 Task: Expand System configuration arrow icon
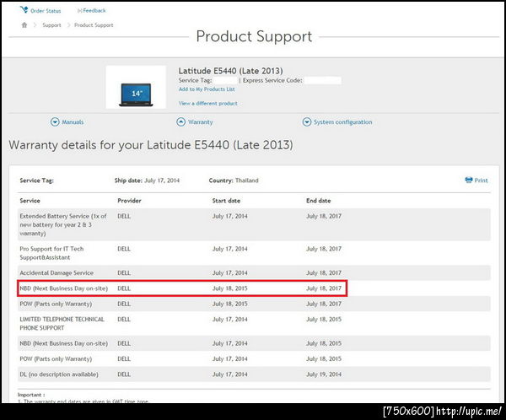(x=307, y=122)
